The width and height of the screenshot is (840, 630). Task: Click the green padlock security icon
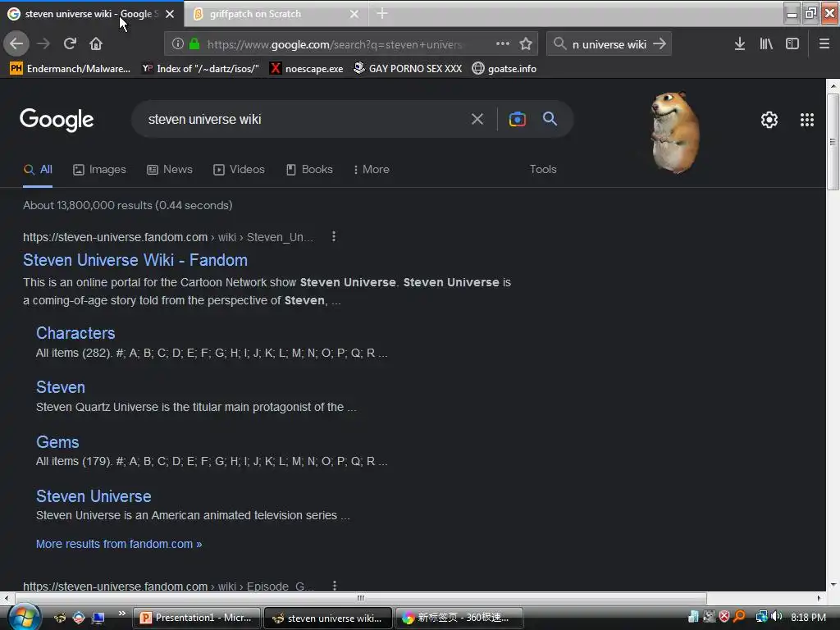coord(194,44)
